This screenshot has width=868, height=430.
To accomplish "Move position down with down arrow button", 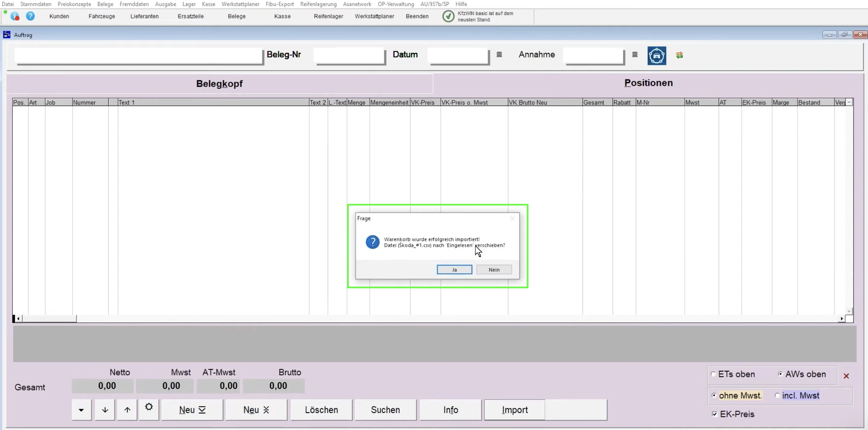I will point(105,410).
